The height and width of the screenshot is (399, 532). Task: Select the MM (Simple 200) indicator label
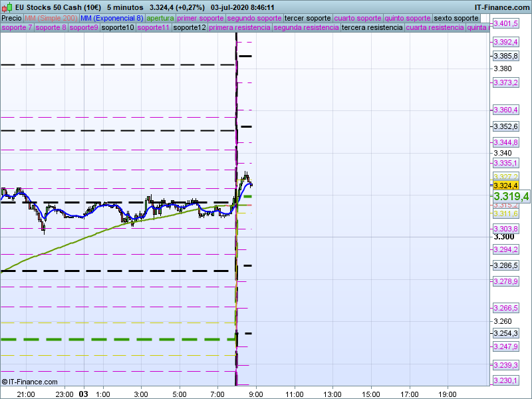click(51, 18)
